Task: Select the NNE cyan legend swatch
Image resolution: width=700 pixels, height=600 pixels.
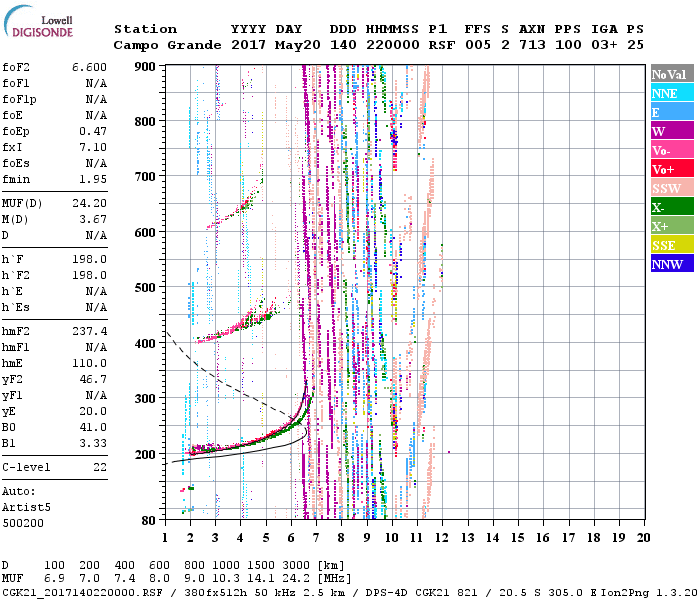Action: (x=672, y=93)
